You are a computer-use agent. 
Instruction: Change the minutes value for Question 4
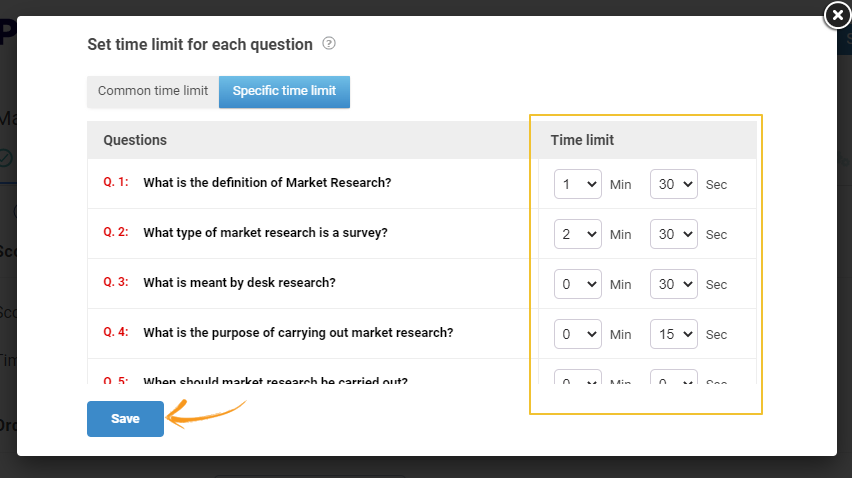pyautogui.click(x=578, y=334)
